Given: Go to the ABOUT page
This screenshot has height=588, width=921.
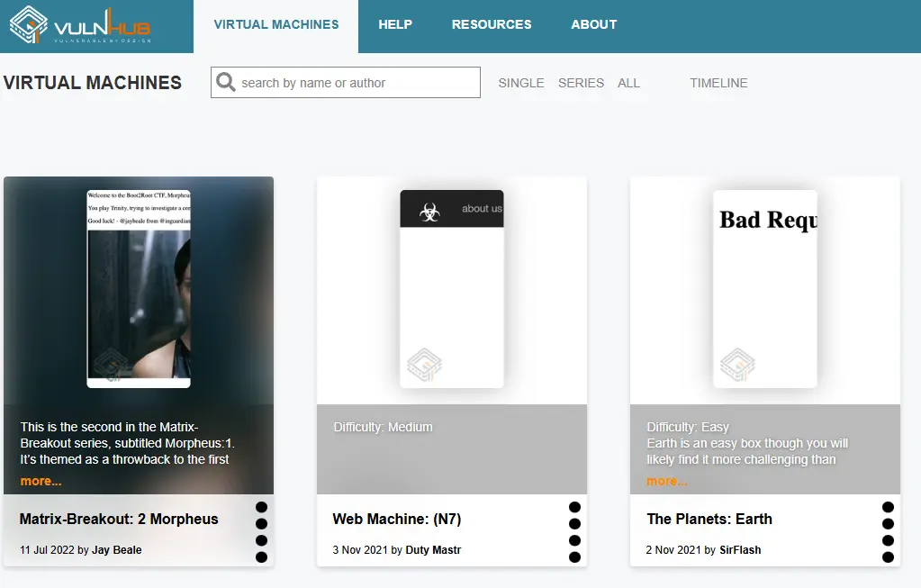Looking at the screenshot, I should [594, 24].
